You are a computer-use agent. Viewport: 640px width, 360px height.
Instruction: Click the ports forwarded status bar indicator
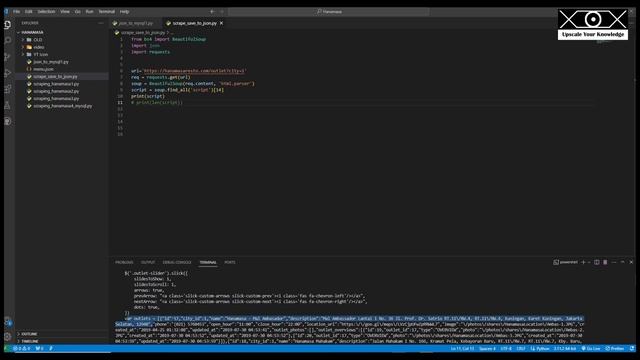pos(39,349)
